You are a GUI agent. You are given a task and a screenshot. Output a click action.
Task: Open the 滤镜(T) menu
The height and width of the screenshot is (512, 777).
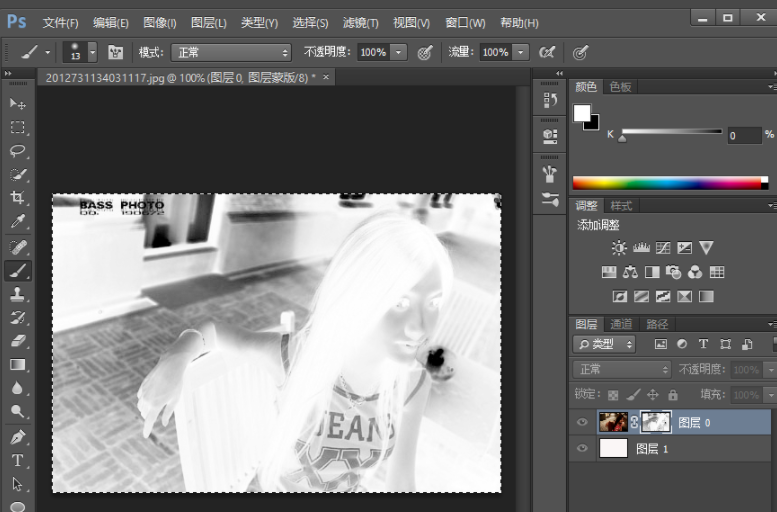(360, 22)
